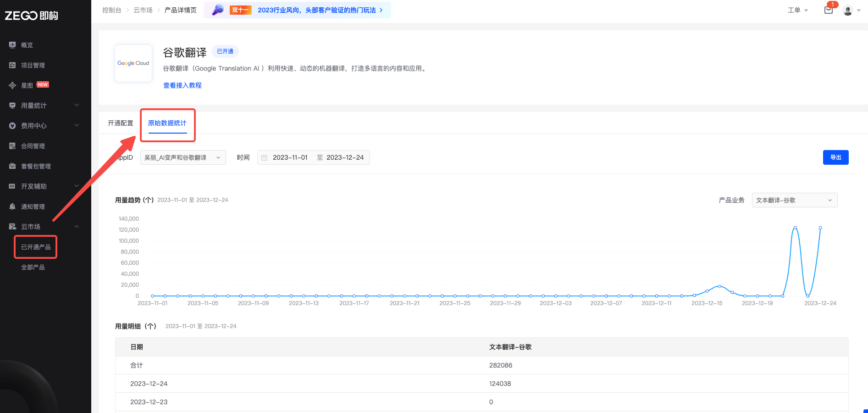Open the ZEGO logo home link

(31, 16)
